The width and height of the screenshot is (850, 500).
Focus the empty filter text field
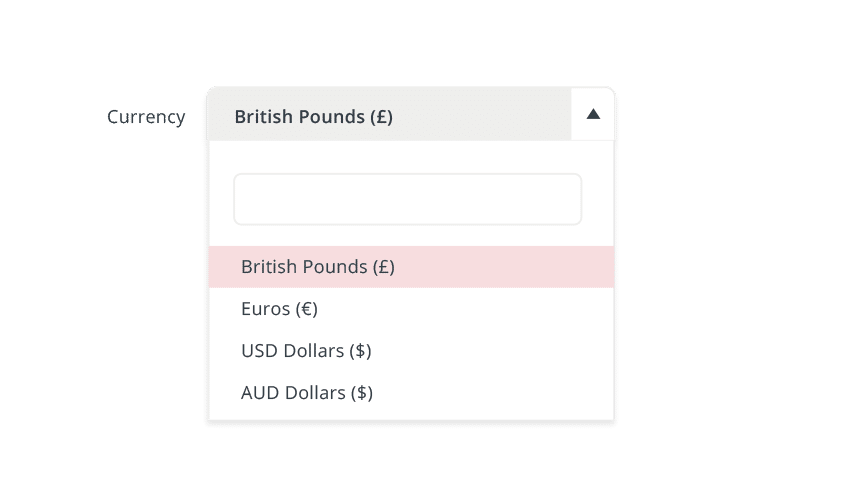coord(407,199)
